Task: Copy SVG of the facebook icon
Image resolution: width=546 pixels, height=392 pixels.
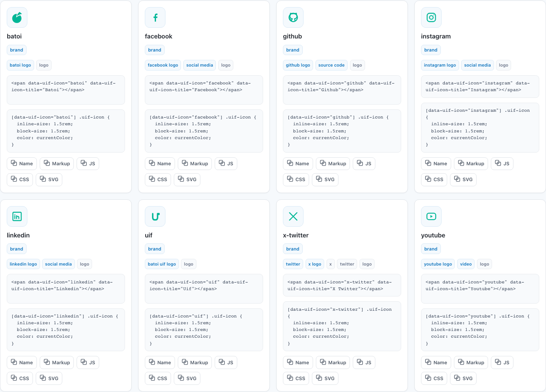Action: click(187, 180)
